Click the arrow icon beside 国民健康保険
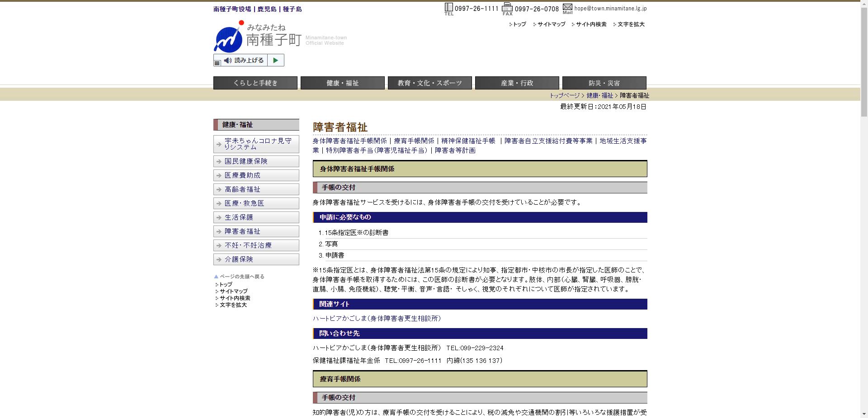The image size is (868, 418). 220,161
